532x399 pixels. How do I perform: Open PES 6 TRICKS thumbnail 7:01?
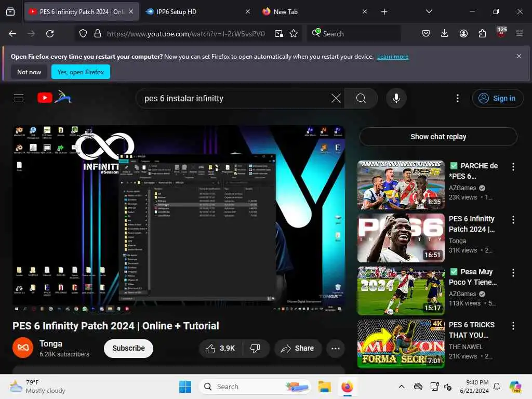tap(401, 344)
